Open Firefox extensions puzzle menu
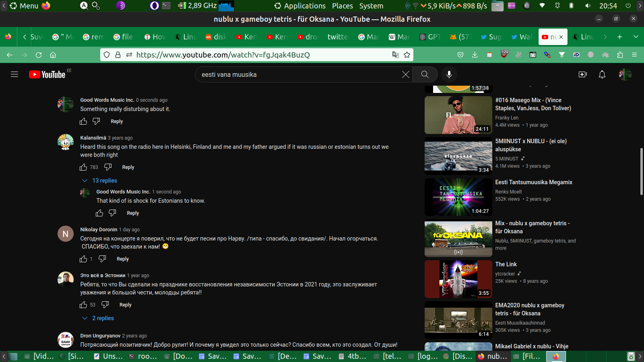 click(x=620, y=55)
